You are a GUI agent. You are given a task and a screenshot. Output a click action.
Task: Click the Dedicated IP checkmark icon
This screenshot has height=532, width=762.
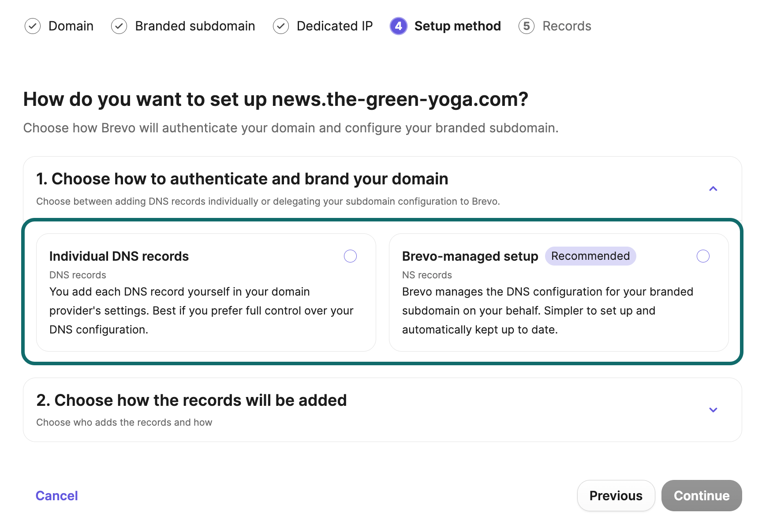coord(281,26)
